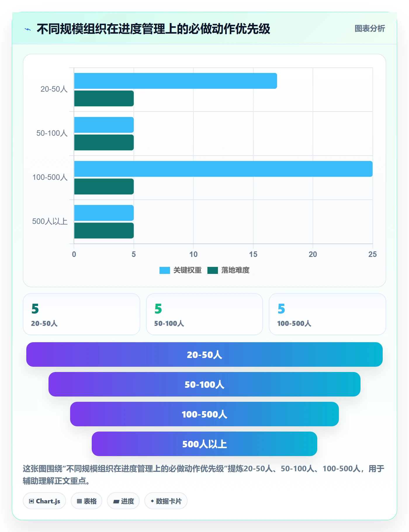Open the 100-500人 data card
409x532 pixels.
pos(327,314)
